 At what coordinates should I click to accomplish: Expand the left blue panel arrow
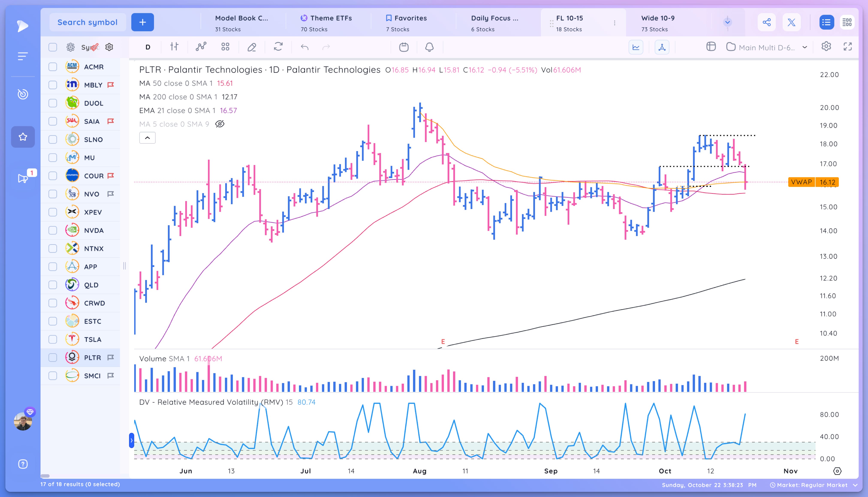pyautogui.click(x=131, y=440)
